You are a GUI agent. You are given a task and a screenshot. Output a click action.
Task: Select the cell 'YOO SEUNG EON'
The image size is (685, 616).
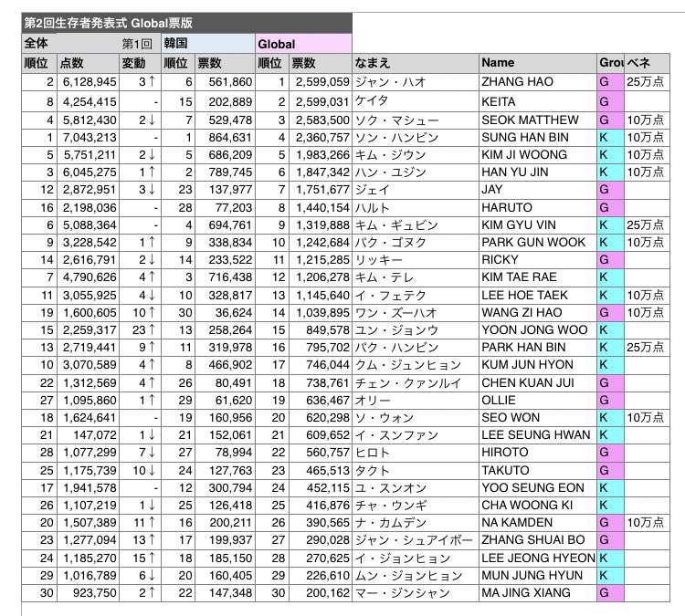pyautogui.click(x=538, y=488)
